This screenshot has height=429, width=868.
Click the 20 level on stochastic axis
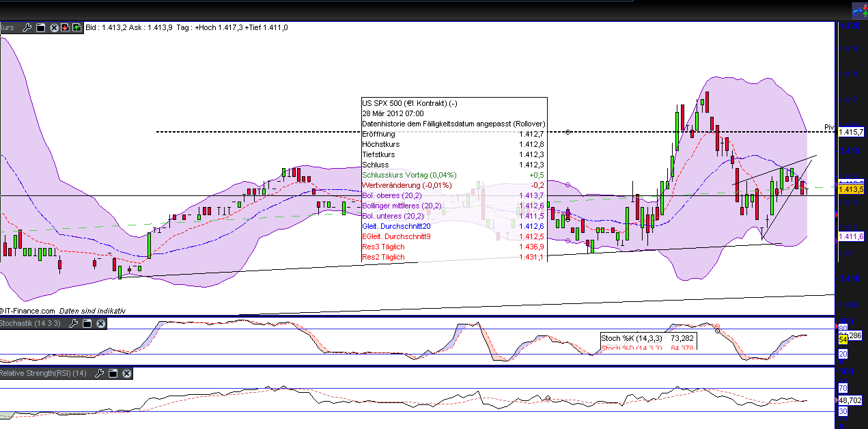coord(843,354)
